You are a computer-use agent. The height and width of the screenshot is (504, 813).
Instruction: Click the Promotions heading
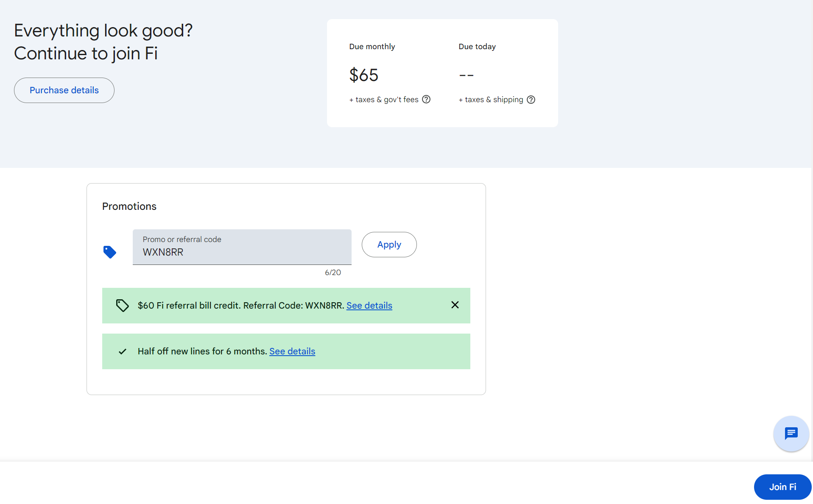129,206
